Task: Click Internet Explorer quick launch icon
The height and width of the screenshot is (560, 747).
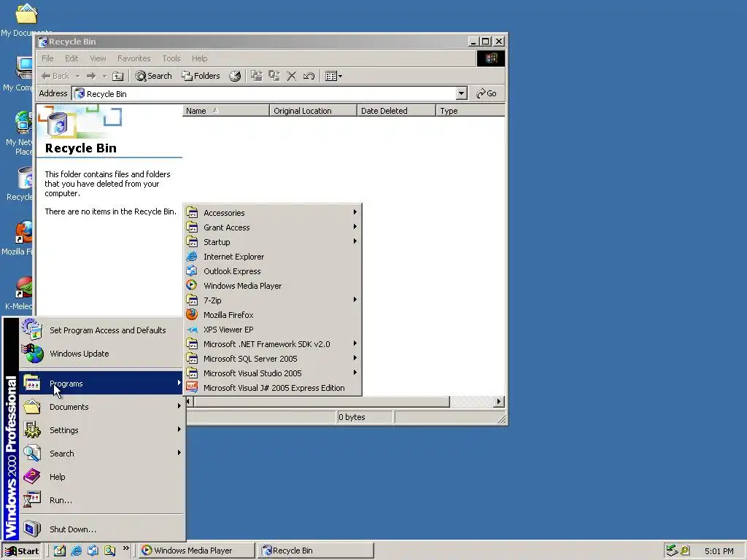Action: [x=76, y=551]
